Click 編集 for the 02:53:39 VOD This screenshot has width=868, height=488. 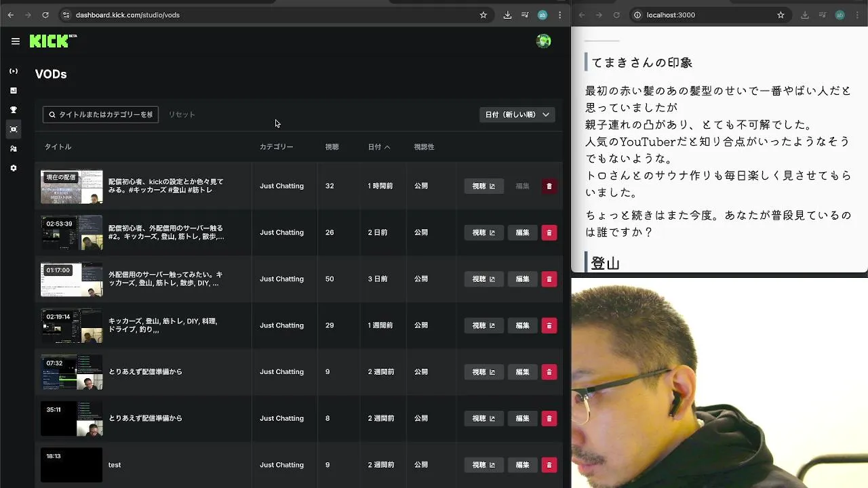(x=522, y=232)
